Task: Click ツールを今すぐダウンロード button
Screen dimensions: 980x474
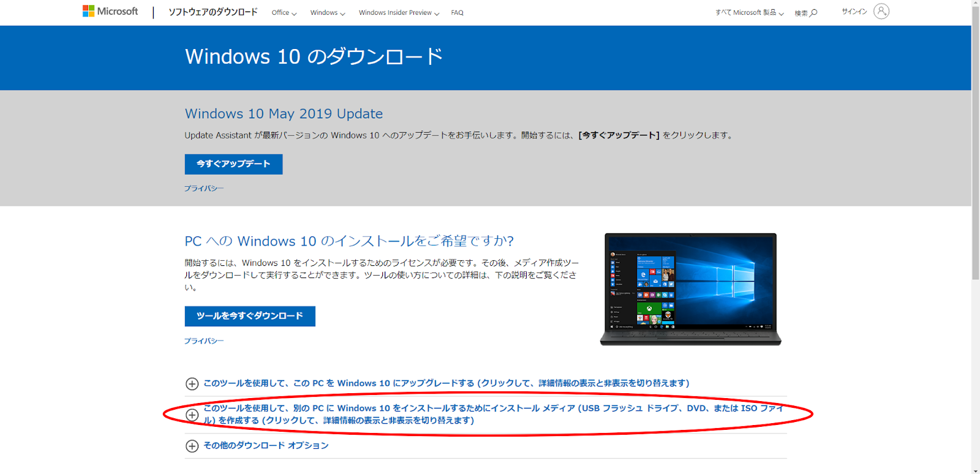Action: [250, 316]
